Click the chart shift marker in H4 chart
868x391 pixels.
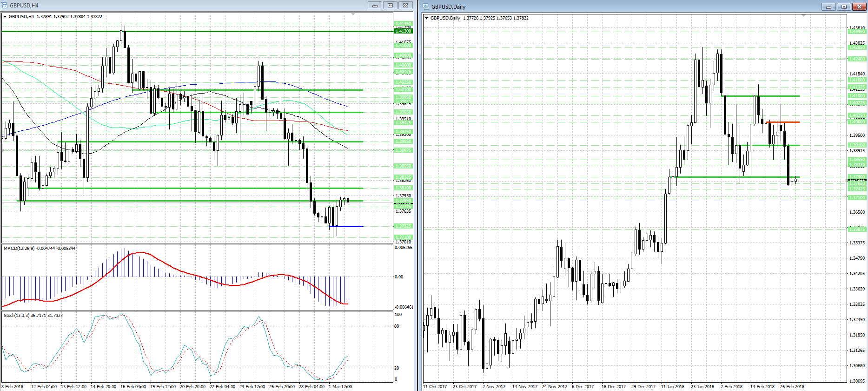point(353,14)
